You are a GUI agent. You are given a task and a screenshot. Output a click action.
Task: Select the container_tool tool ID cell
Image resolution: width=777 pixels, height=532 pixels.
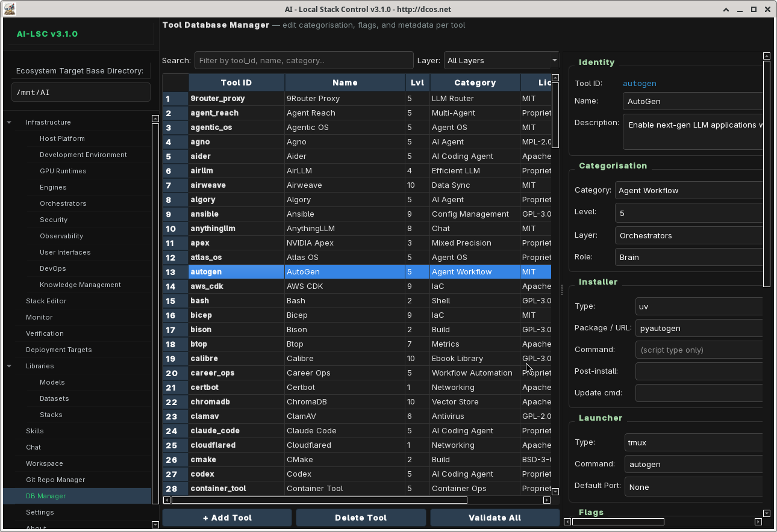pyautogui.click(x=236, y=489)
